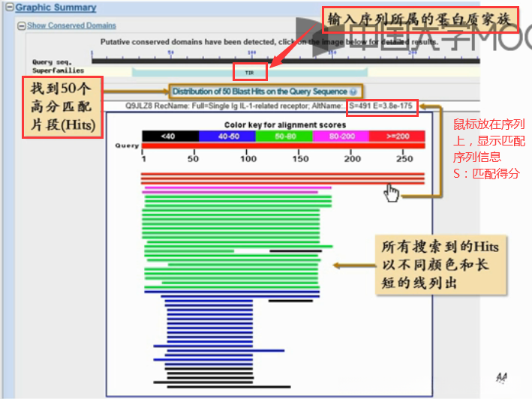Collapse the Show Conserved Domains expander
This screenshot has width=532, height=399.
coord(21,25)
